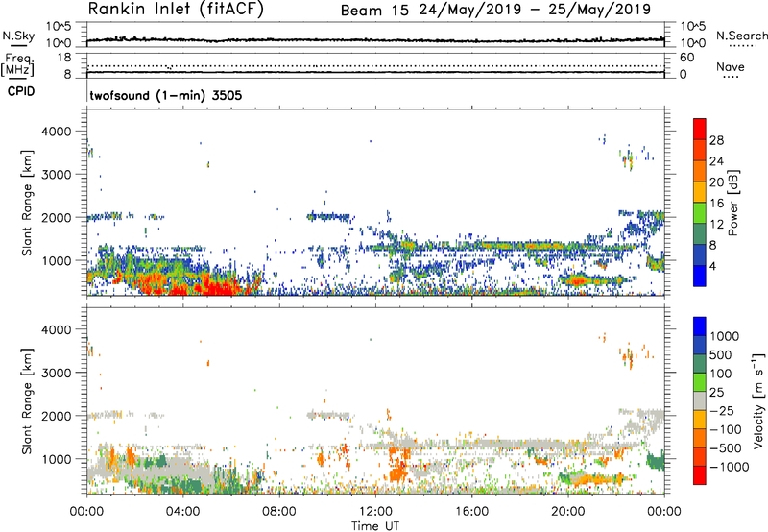Click the '12:00' time axis label

[375, 512]
